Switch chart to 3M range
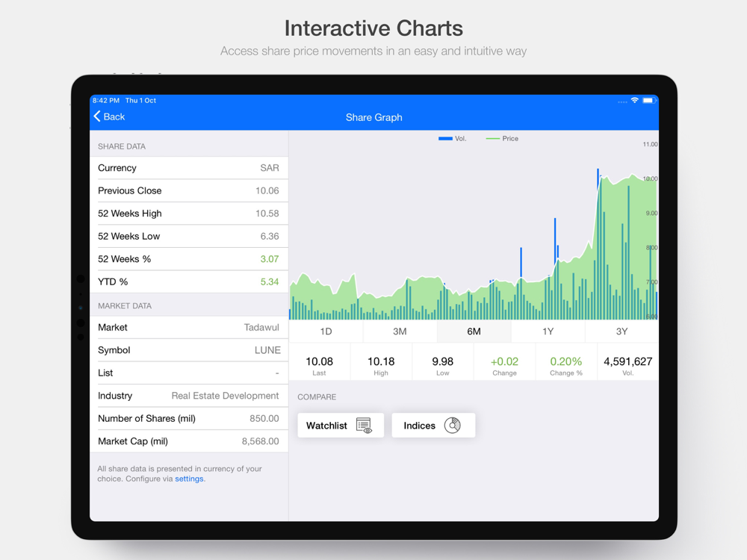The width and height of the screenshot is (747, 560). (400, 332)
